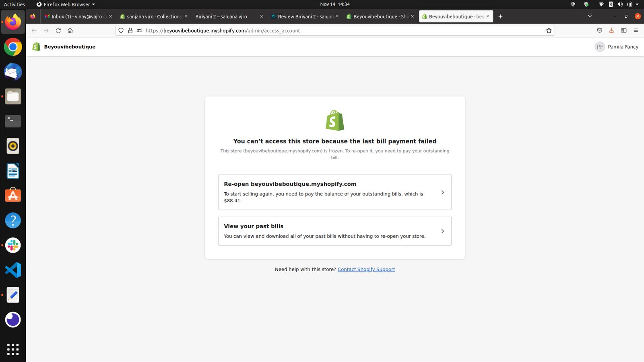Launch Slack from the dock

click(13, 245)
